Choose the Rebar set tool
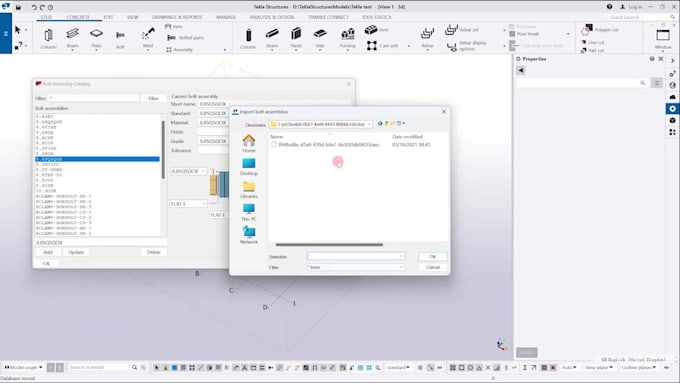 tap(462, 29)
